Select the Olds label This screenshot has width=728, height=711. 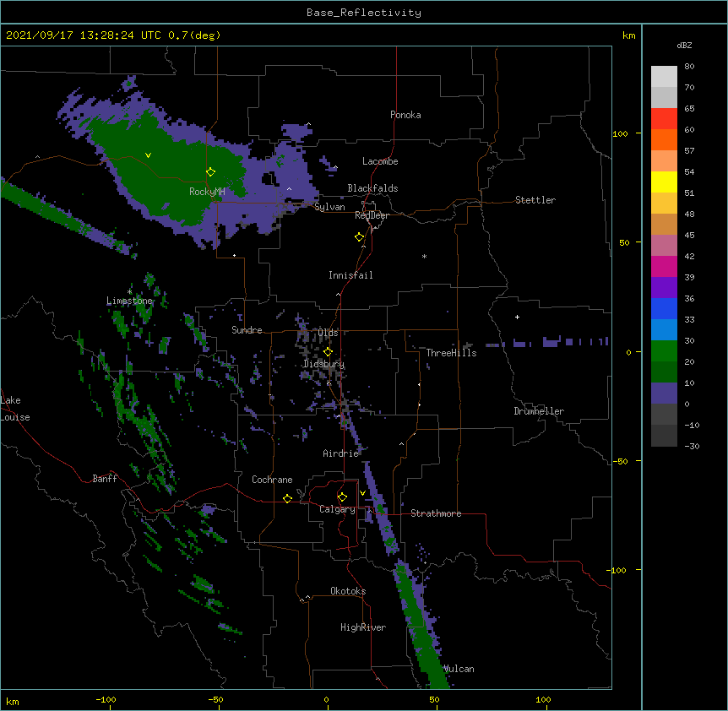[x=328, y=333]
